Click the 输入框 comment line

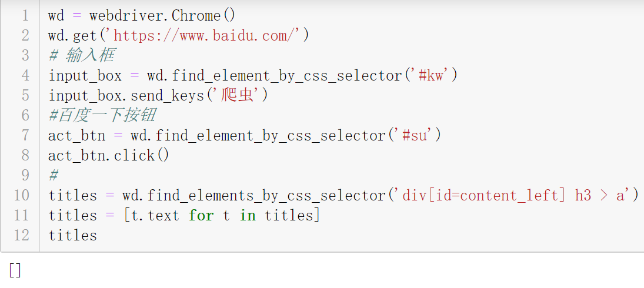pos(81,55)
